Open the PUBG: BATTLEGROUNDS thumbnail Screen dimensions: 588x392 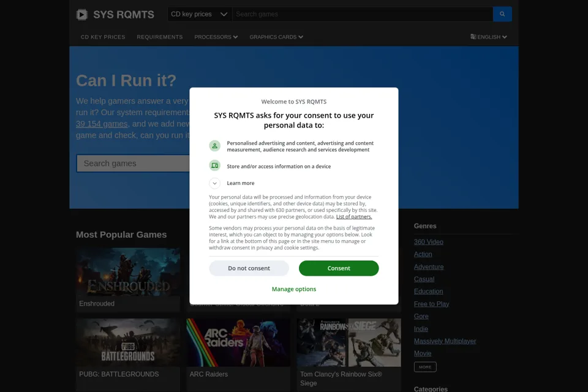click(x=128, y=342)
